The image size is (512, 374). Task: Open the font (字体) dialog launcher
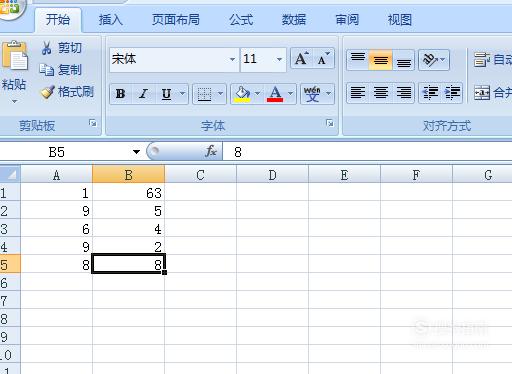coord(330,123)
